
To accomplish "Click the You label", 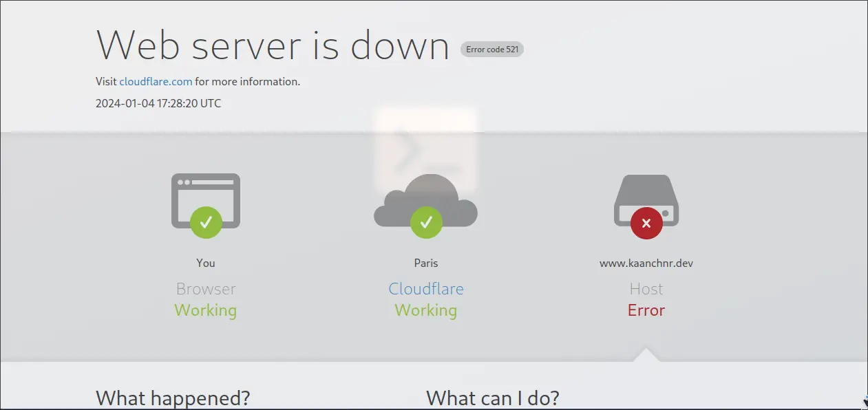I will coord(206,263).
